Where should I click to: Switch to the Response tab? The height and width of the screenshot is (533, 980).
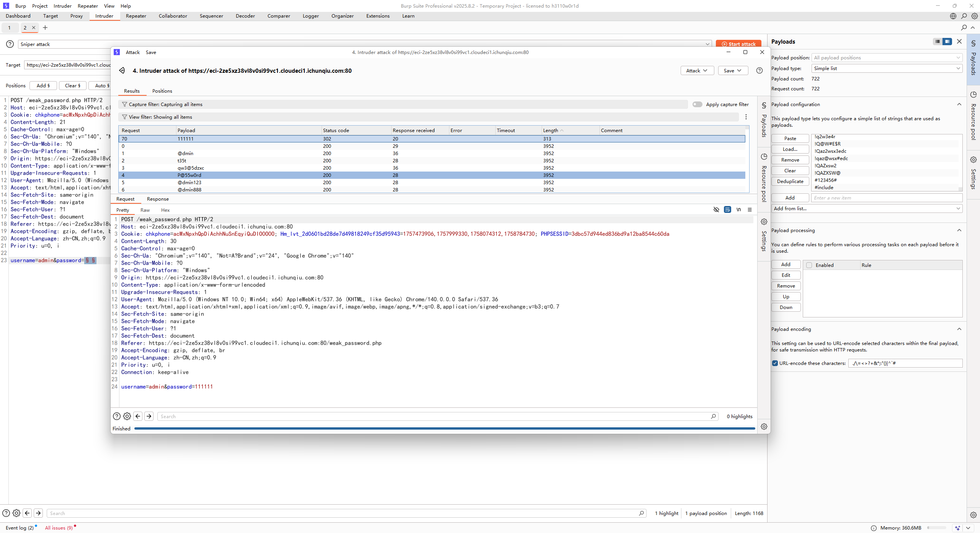(x=158, y=199)
